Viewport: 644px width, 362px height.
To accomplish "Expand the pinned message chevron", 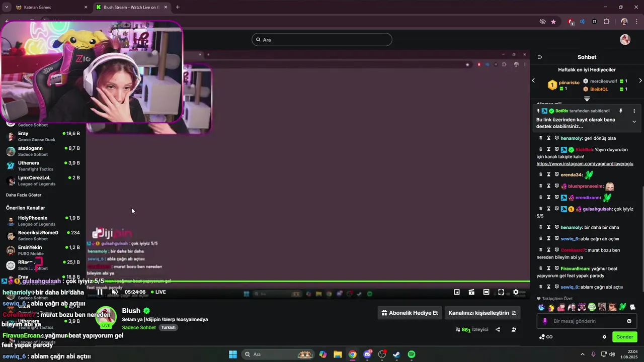I will (634, 122).
